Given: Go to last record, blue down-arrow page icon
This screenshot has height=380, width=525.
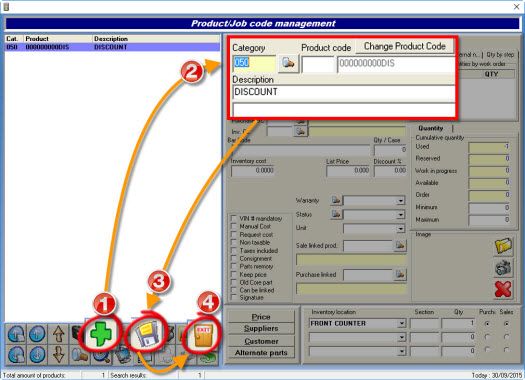Looking at the screenshot, I should click(16, 355).
